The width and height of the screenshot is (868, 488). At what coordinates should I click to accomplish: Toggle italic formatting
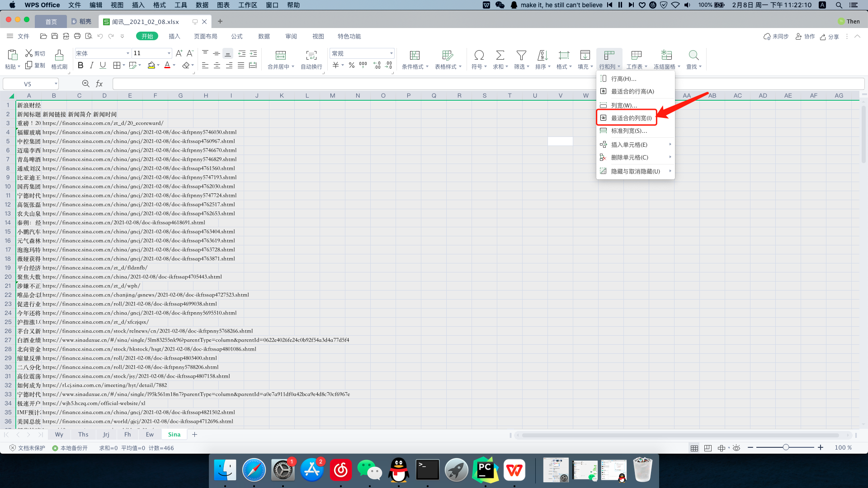[x=92, y=65]
